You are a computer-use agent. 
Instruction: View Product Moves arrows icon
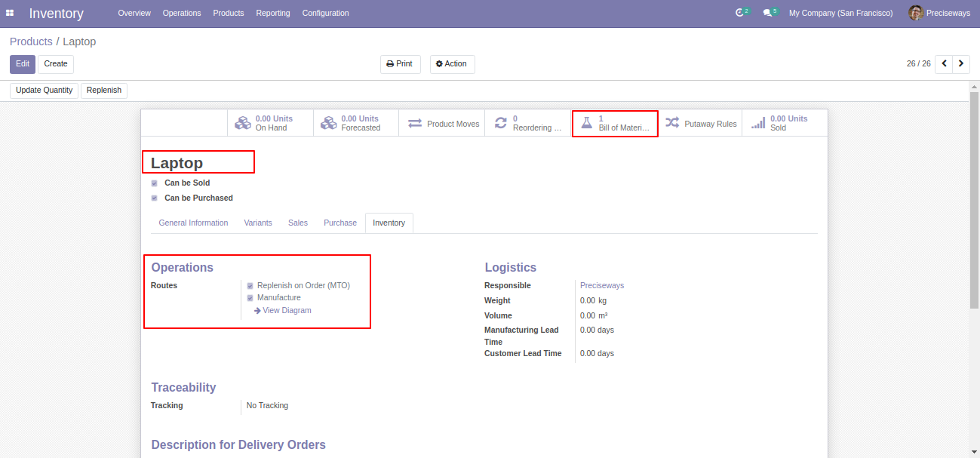tap(415, 123)
